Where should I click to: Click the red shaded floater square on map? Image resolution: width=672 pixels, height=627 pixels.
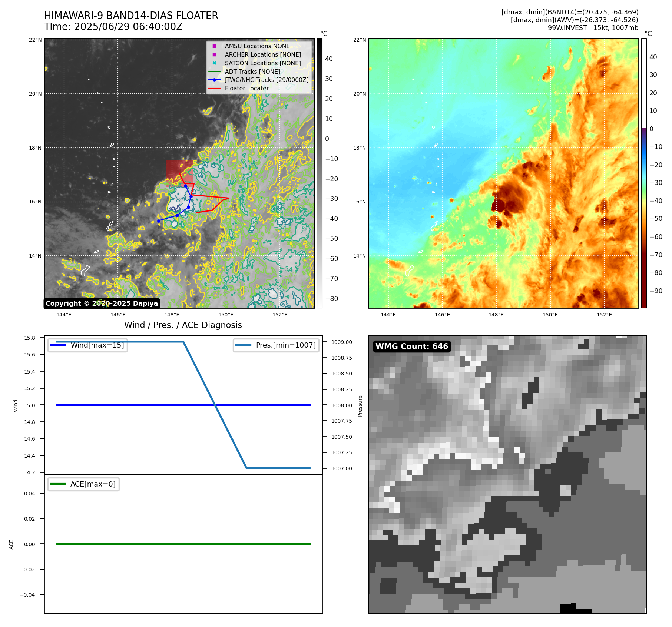pyautogui.click(x=179, y=173)
